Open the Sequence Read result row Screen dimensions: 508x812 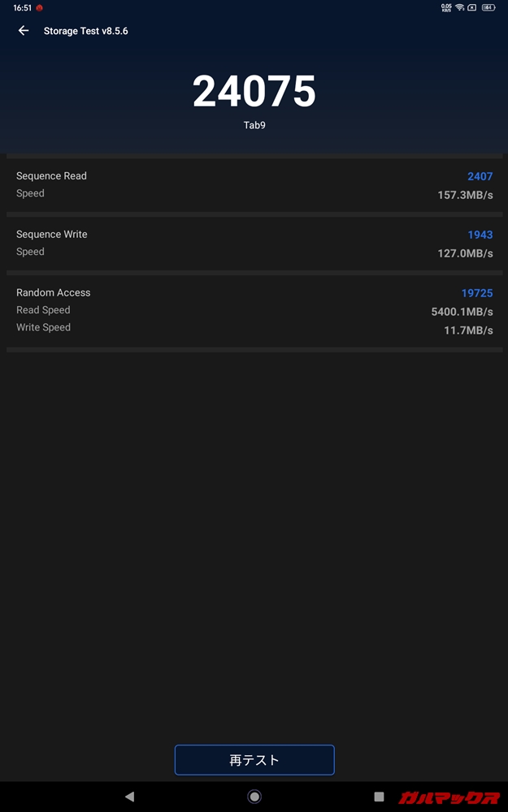(x=254, y=185)
